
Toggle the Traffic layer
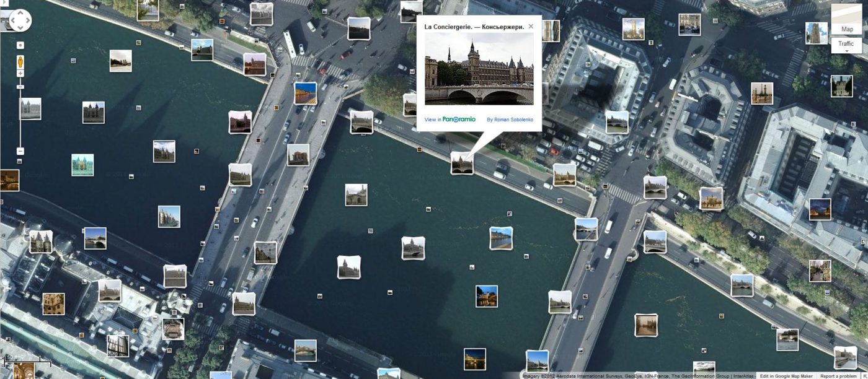846,43
